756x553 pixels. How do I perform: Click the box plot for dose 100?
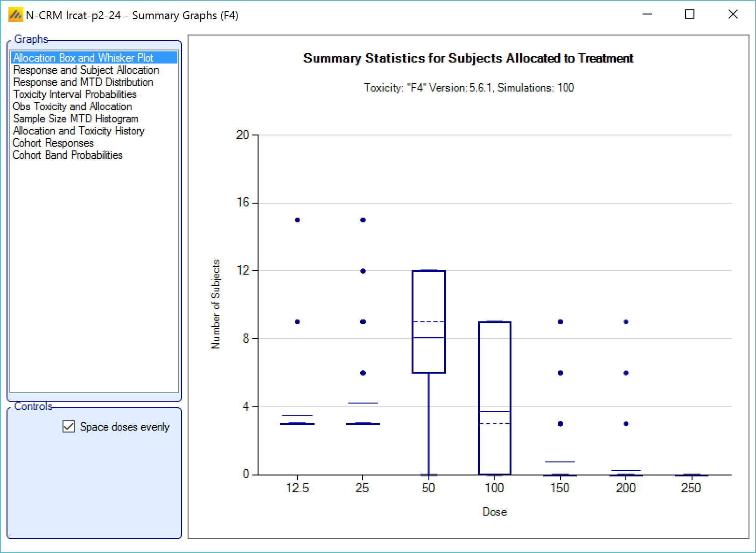(495, 398)
